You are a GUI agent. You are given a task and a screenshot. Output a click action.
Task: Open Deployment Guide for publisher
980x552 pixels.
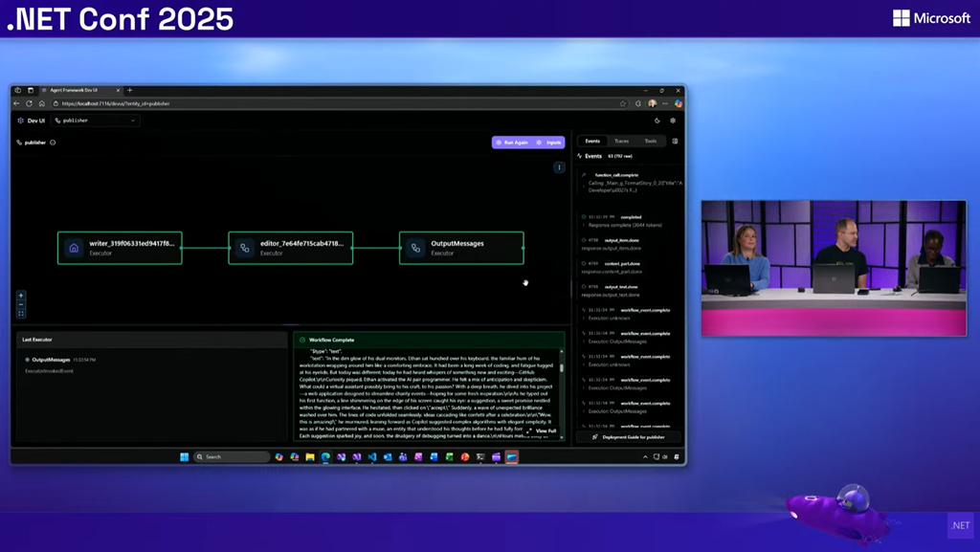tap(628, 436)
